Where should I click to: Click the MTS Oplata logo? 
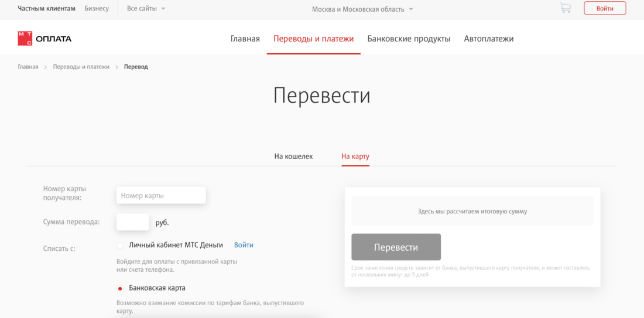(x=44, y=39)
